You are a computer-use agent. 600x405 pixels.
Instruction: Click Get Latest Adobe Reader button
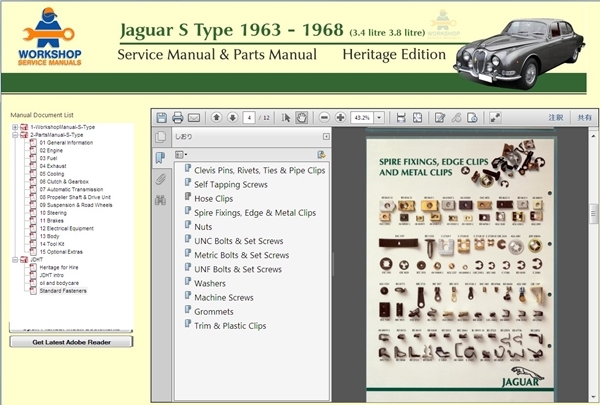71,342
